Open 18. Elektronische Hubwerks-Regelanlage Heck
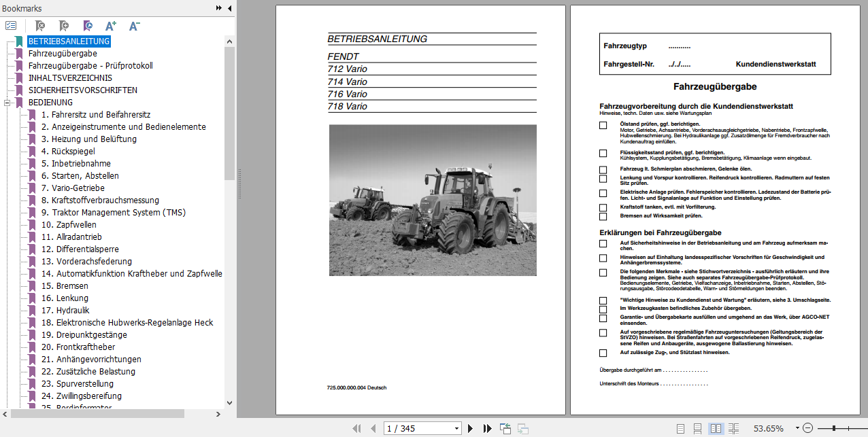868x437 pixels. coord(127,323)
